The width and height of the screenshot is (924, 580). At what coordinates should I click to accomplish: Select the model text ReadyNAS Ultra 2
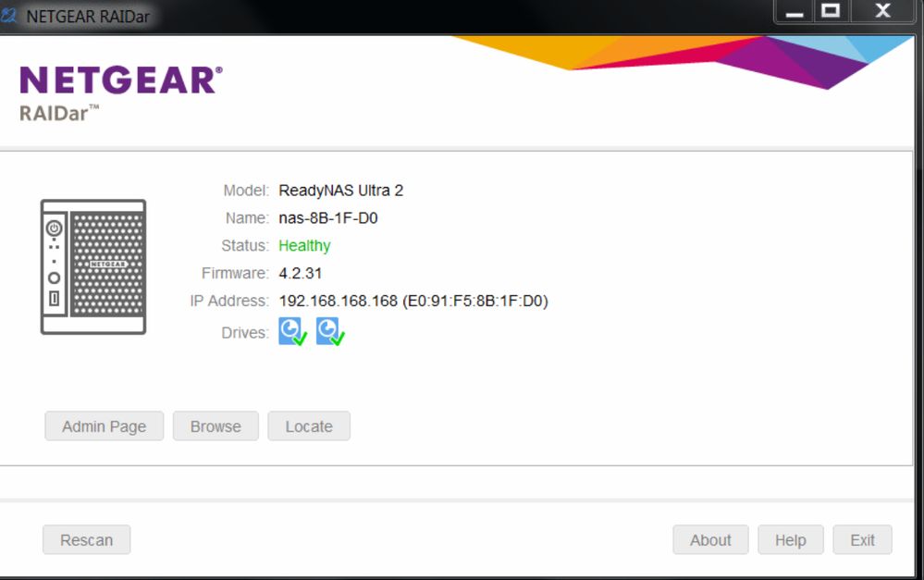point(340,191)
